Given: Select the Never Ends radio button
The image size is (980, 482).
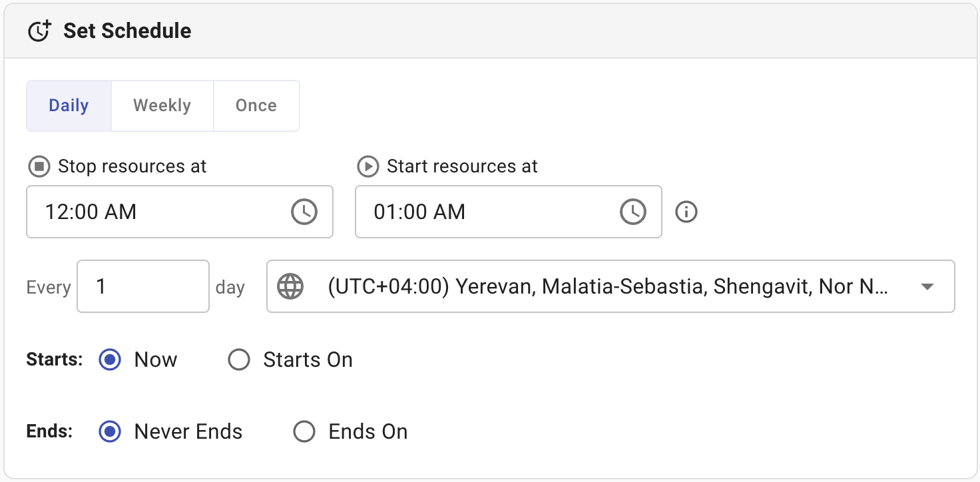Looking at the screenshot, I should (x=110, y=432).
